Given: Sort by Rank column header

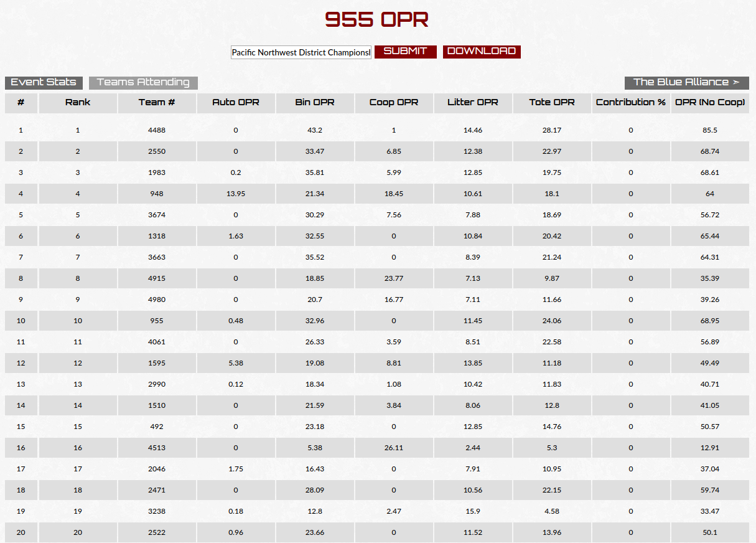Looking at the screenshot, I should tap(78, 103).
